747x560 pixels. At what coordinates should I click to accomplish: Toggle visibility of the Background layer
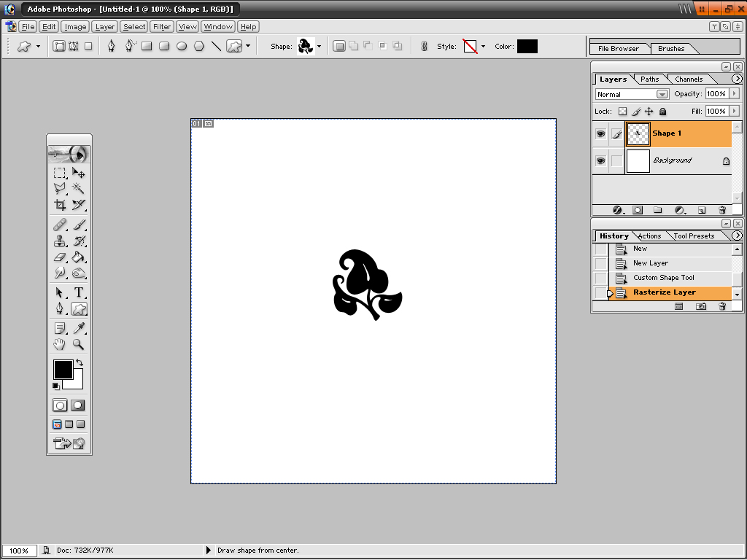click(600, 161)
